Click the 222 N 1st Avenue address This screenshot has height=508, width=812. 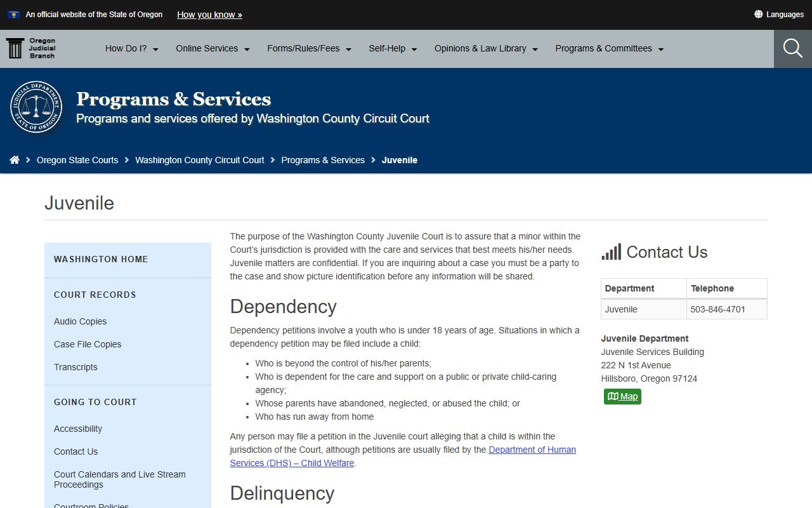(x=636, y=365)
